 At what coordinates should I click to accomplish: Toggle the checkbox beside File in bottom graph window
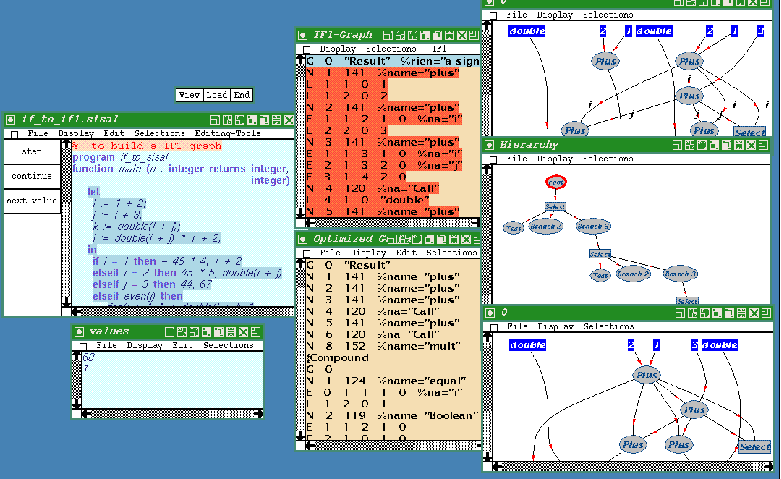click(494, 327)
